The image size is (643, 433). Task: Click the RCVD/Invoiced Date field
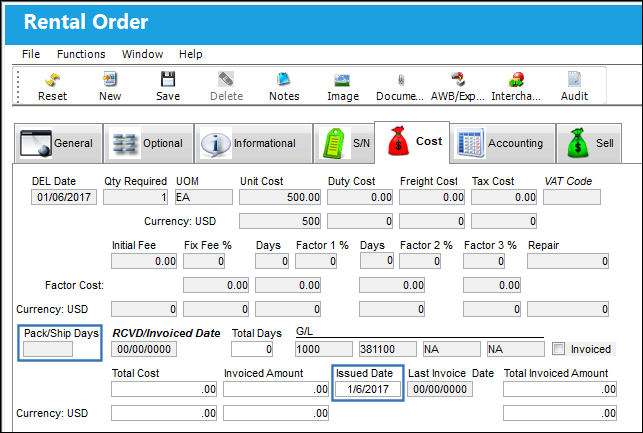click(144, 349)
